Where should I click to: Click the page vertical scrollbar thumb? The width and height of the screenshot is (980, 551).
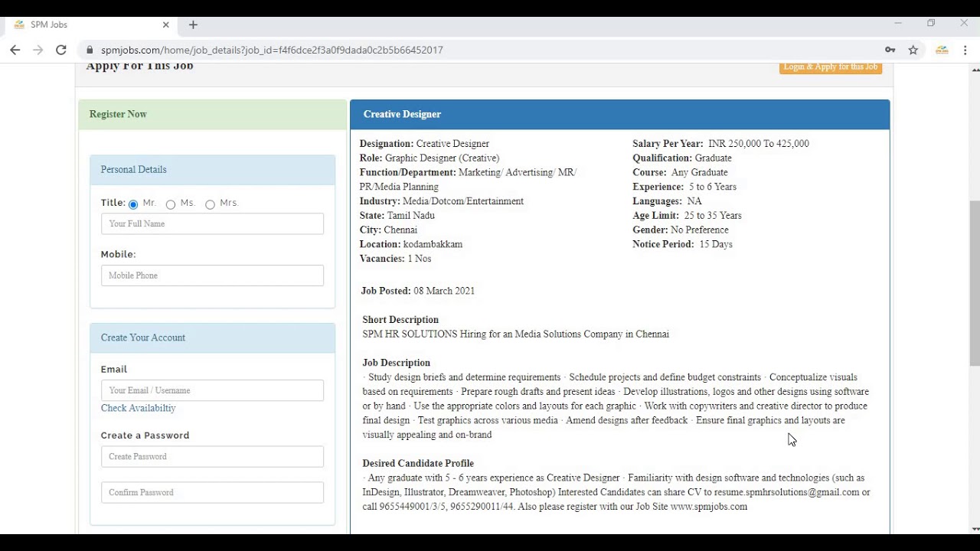click(x=975, y=283)
